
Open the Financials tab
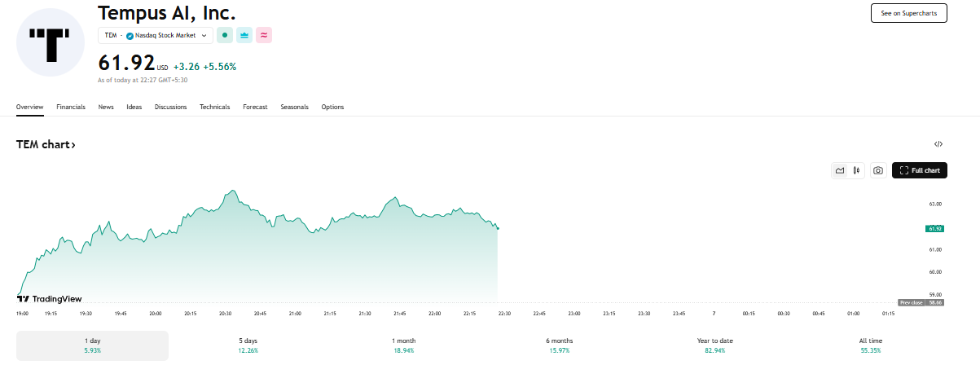[71, 107]
